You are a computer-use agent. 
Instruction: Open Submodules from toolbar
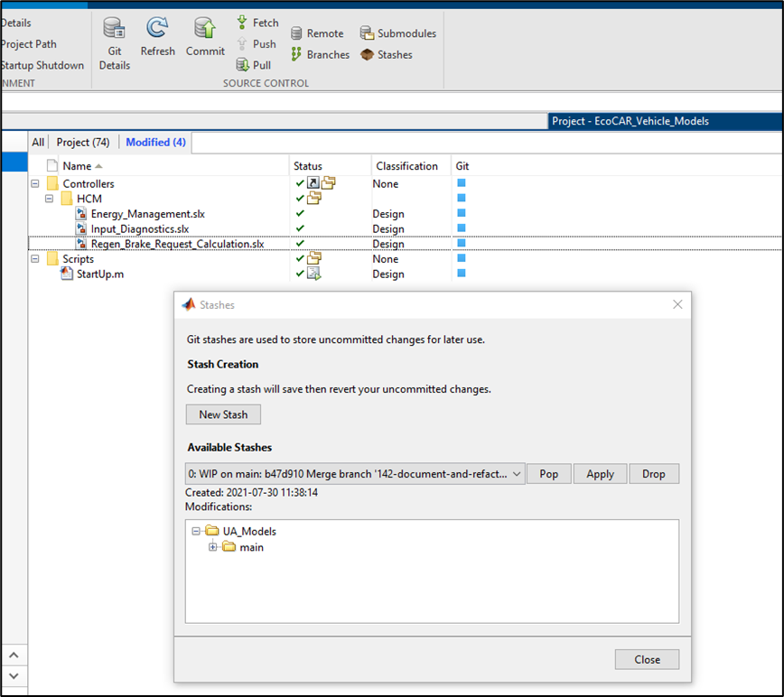point(398,33)
